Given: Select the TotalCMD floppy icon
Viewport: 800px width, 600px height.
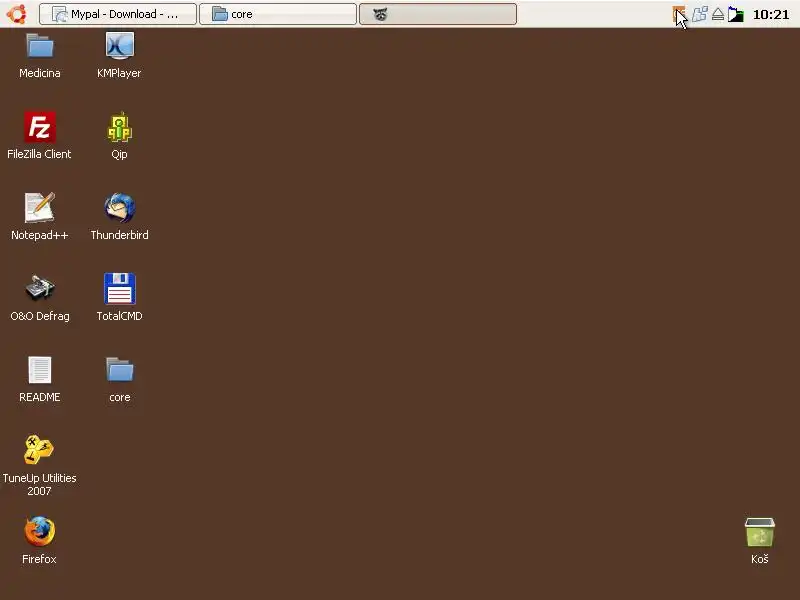Looking at the screenshot, I should [x=119, y=288].
